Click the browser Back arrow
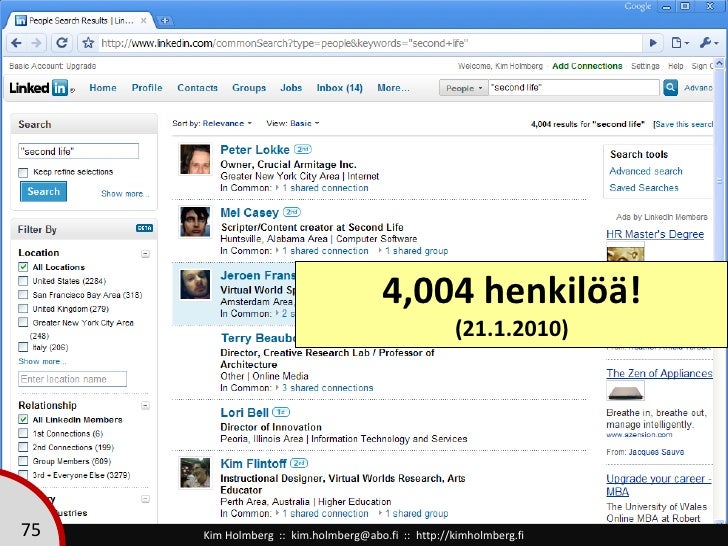728x546 pixels. (x=16, y=43)
